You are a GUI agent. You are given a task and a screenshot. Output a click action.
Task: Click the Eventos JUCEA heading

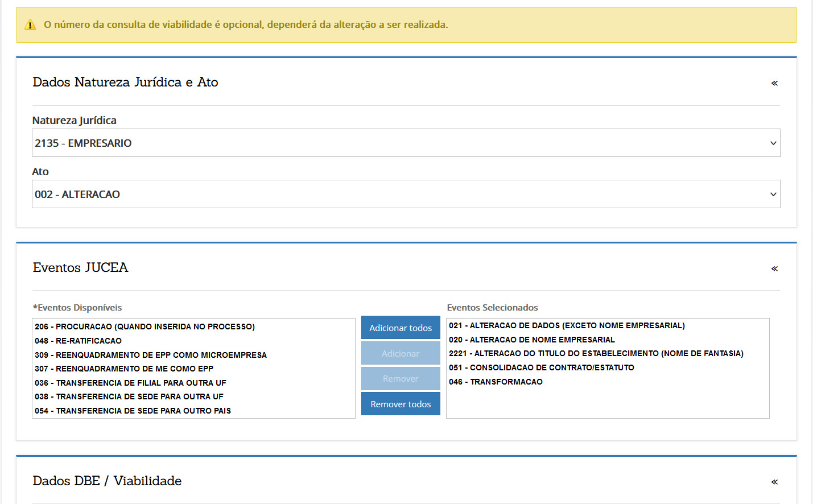click(x=80, y=267)
